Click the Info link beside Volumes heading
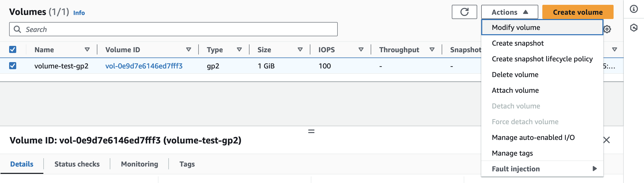 (x=79, y=13)
